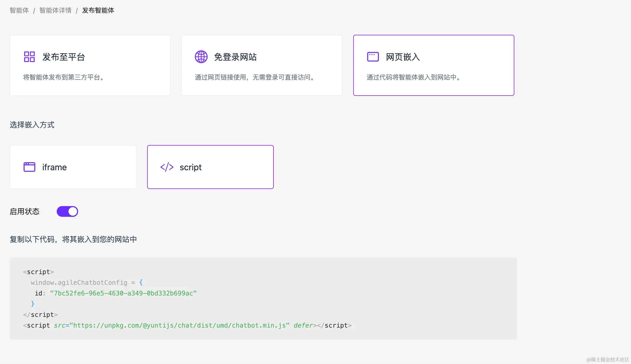
Task: Go to 智能体 breadcrumb link
Action: [x=19, y=10]
